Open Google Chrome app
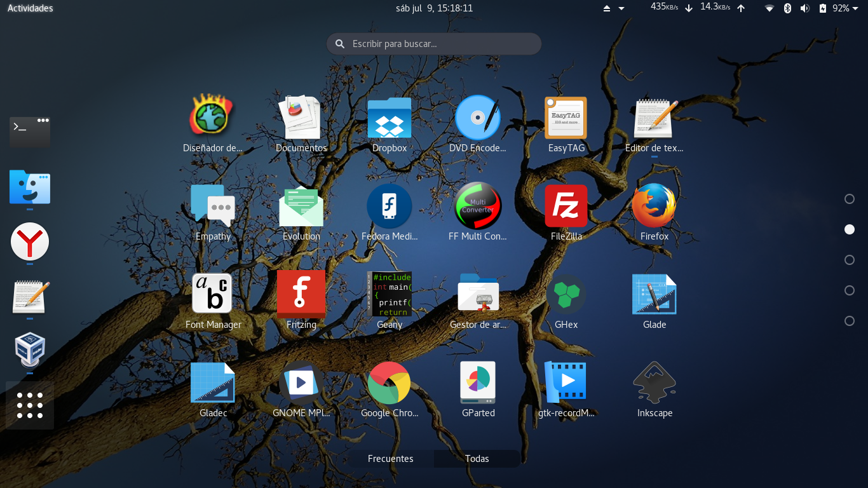This screenshot has height=488, width=868. tap(390, 383)
